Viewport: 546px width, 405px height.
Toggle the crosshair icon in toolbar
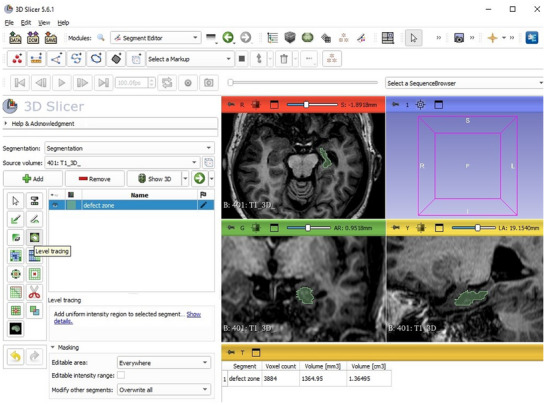tap(492, 38)
